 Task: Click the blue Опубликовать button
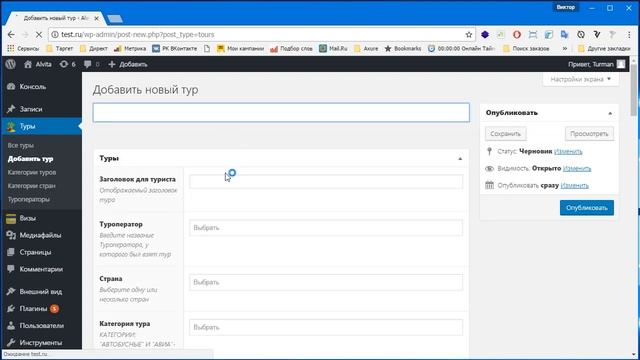587,208
